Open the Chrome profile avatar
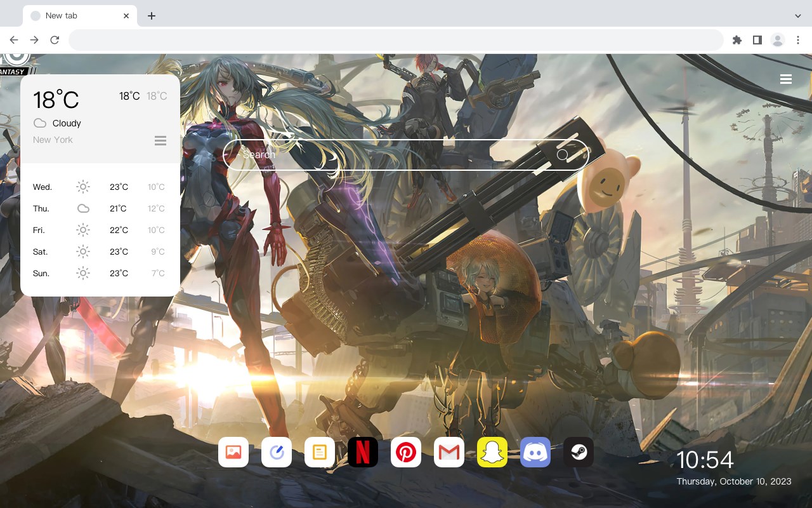This screenshot has width=812, height=508. click(778, 40)
